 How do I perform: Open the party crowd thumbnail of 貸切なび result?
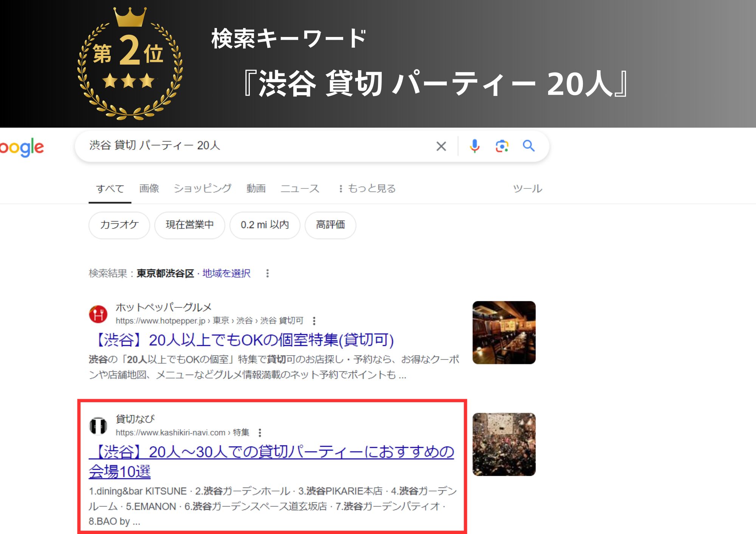point(504,444)
